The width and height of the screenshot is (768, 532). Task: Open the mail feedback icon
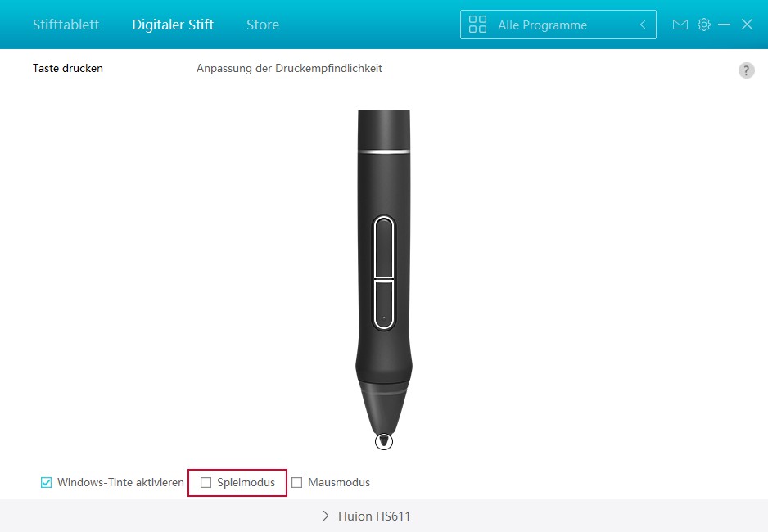coord(680,25)
